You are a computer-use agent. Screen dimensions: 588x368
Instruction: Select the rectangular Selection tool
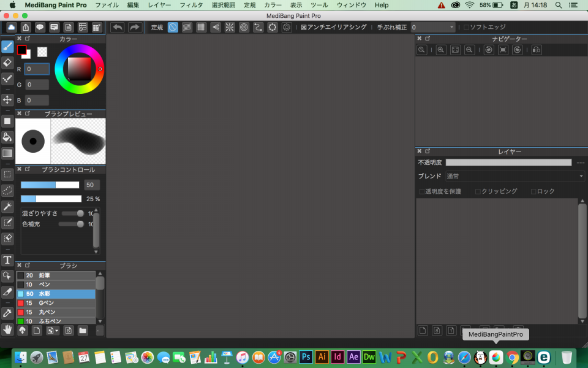[x=7, y=174]
